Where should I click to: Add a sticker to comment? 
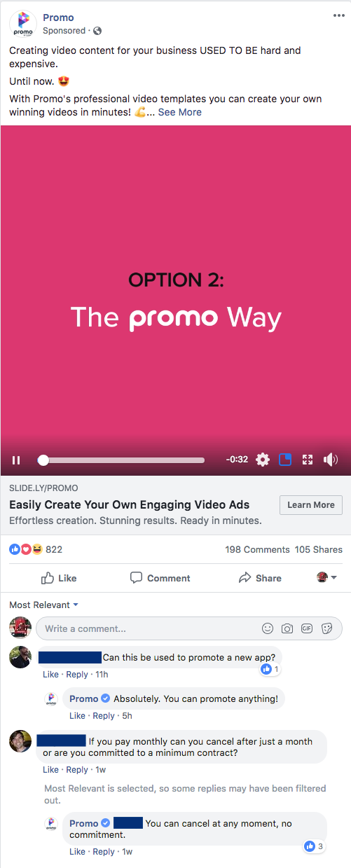[x=326, y=628]
